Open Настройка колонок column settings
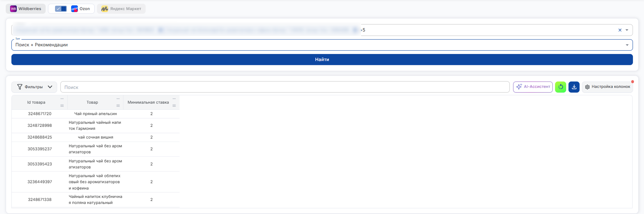The image size is (644, 214). coord(607,87)
